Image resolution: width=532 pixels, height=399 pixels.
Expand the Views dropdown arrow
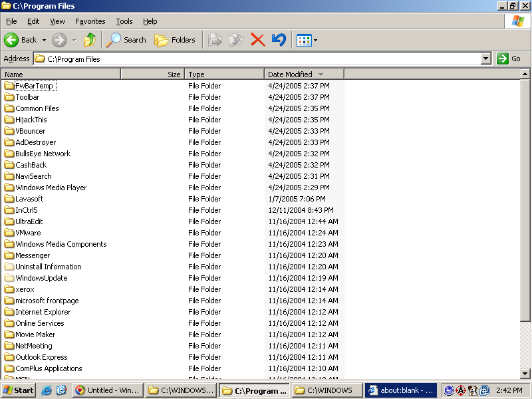click(315, 41)
